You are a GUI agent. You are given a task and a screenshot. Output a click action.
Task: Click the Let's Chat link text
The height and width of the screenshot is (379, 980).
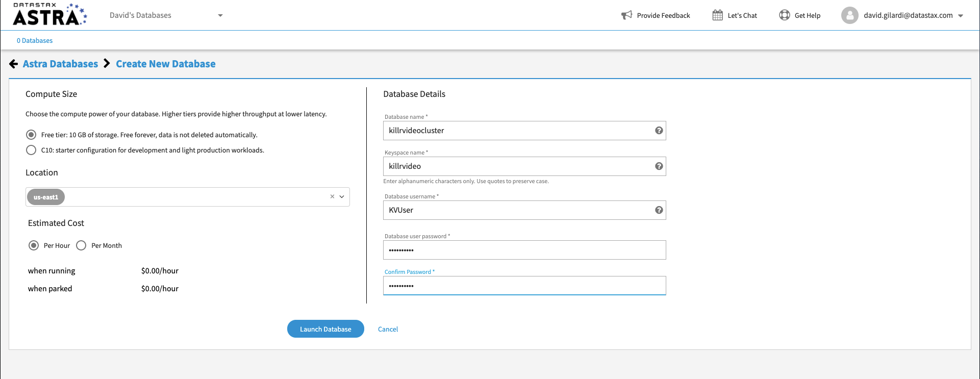742,15
